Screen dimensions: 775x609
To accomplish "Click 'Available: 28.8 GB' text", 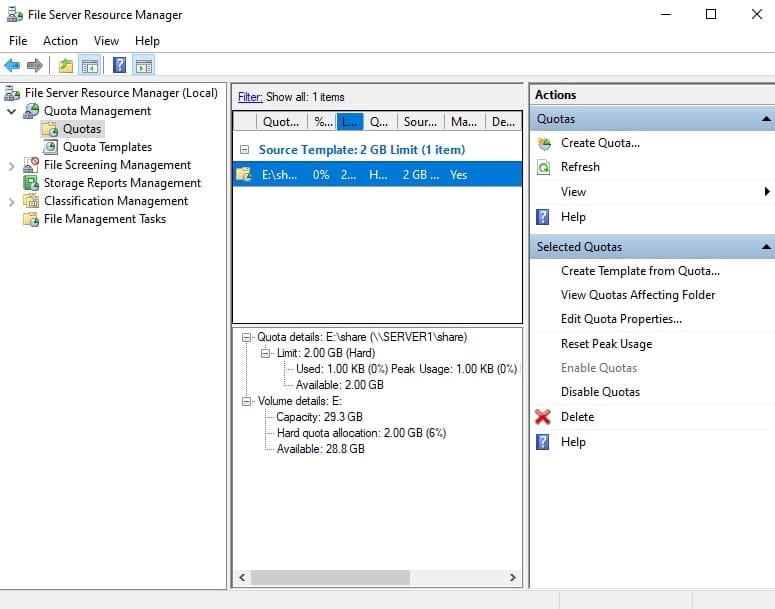I will (320, 449).
